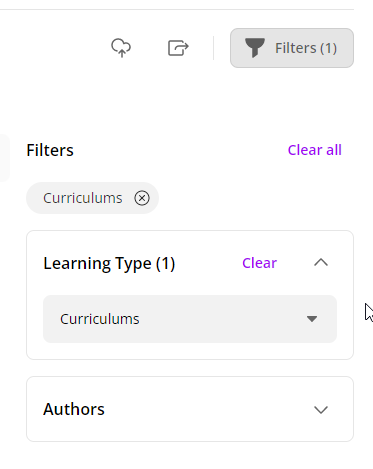This screenshot has width=373, height=469.
Task: Click the Clear all link
Action: 315,150
